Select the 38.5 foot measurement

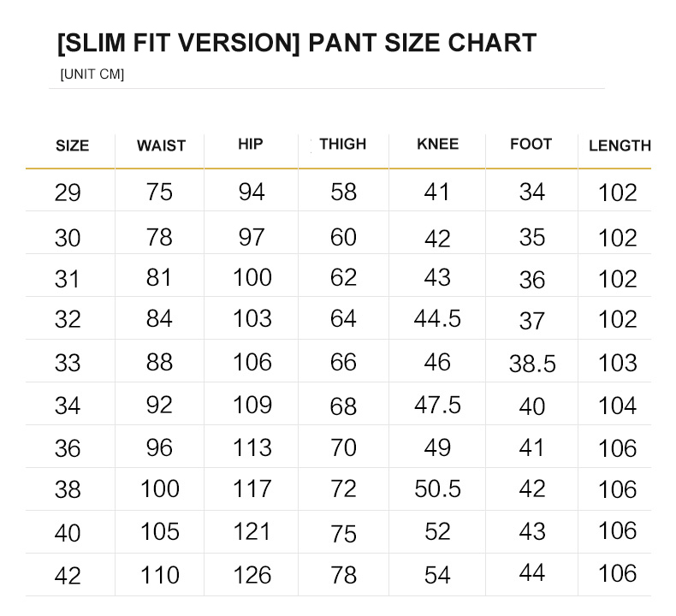pyautogui.click(x=532, y=364)
